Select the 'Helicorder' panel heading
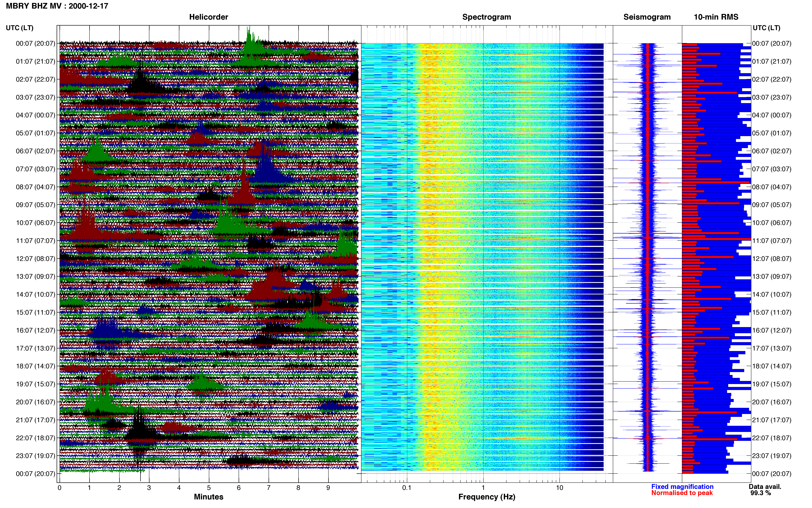This screenshot has height=508, width=812. click(x=209, y=17)
